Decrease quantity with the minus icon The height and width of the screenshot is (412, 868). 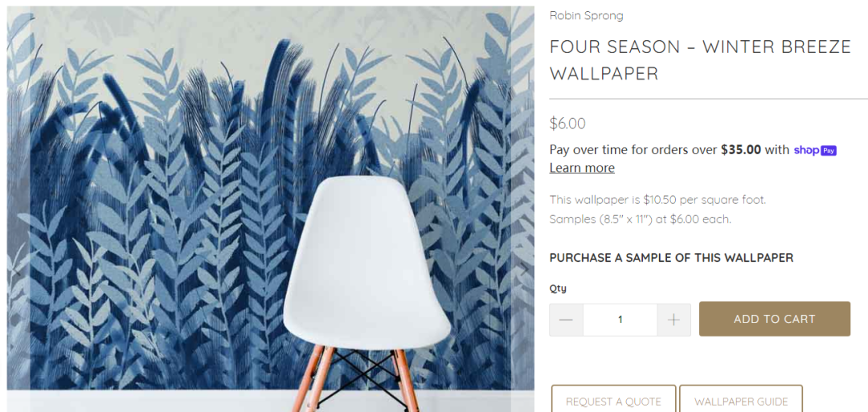point(566,320)
